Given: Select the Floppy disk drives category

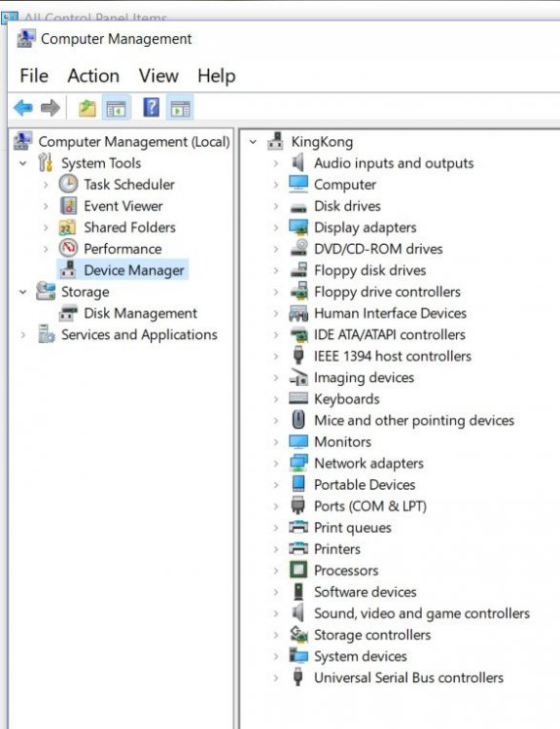Looking at the screenshot, I should click(x=369, y=270).
